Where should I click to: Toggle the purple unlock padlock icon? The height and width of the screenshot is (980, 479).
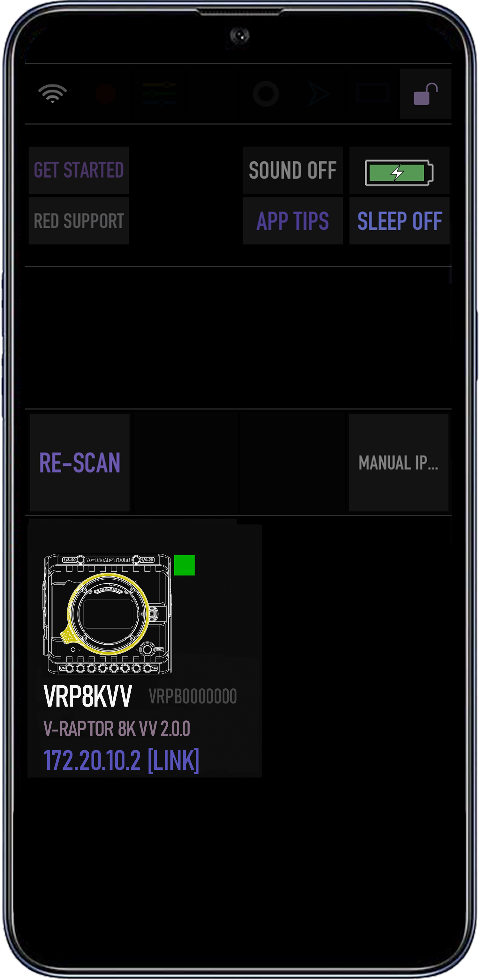tap(425, 94)
